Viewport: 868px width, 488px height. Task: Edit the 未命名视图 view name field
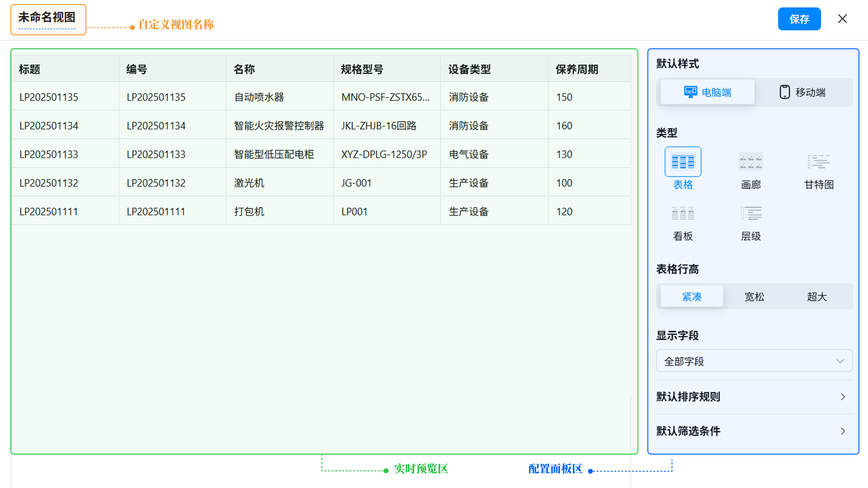(x=47, y=18)
